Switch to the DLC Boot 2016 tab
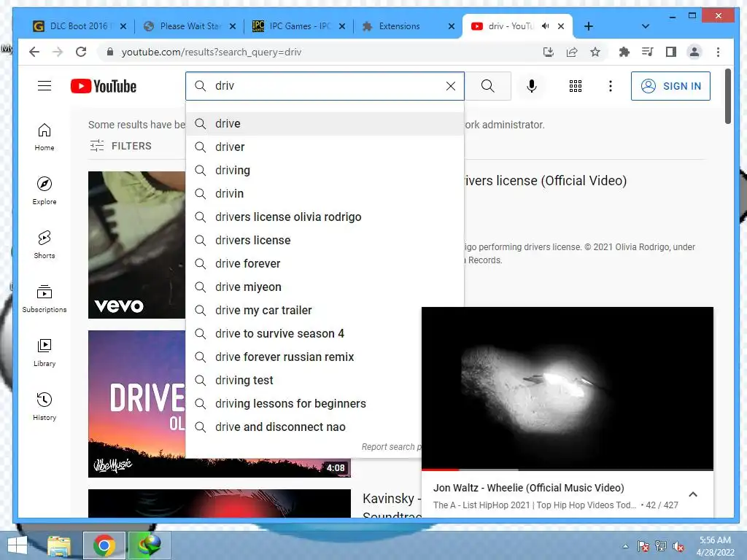747x560 pixels. coord(80,26)
